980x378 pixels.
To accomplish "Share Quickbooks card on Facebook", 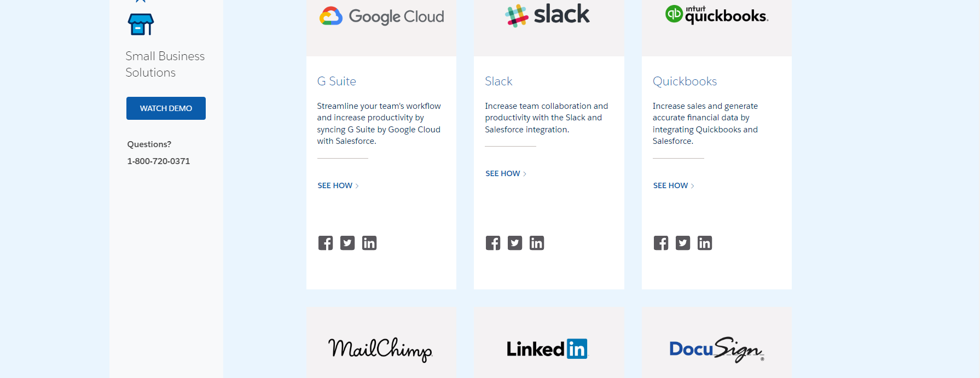I will (x=661, y=243).
